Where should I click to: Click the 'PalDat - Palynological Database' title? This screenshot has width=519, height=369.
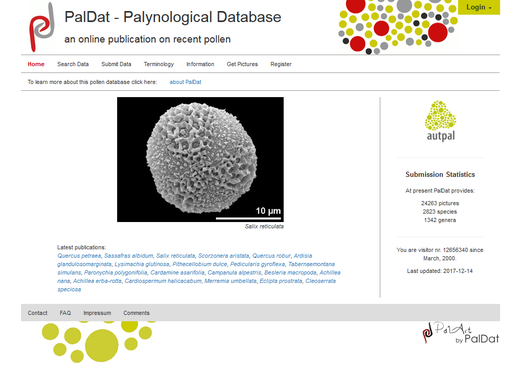tap(173, 17)
